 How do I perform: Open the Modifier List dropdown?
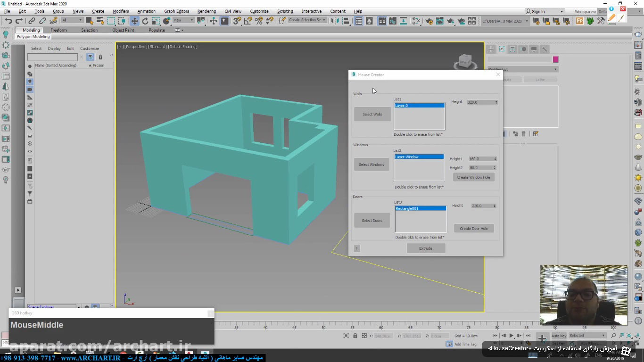click(x=522, y=69)
